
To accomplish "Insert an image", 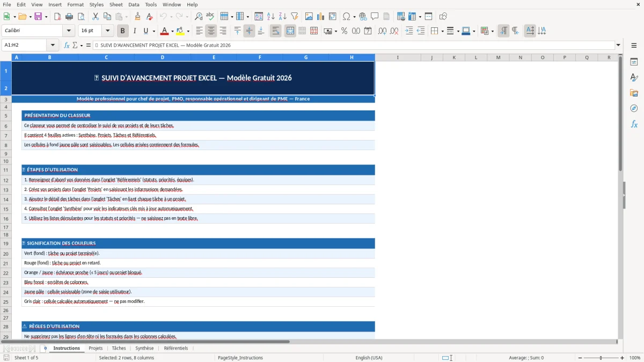I will (309, 17).
